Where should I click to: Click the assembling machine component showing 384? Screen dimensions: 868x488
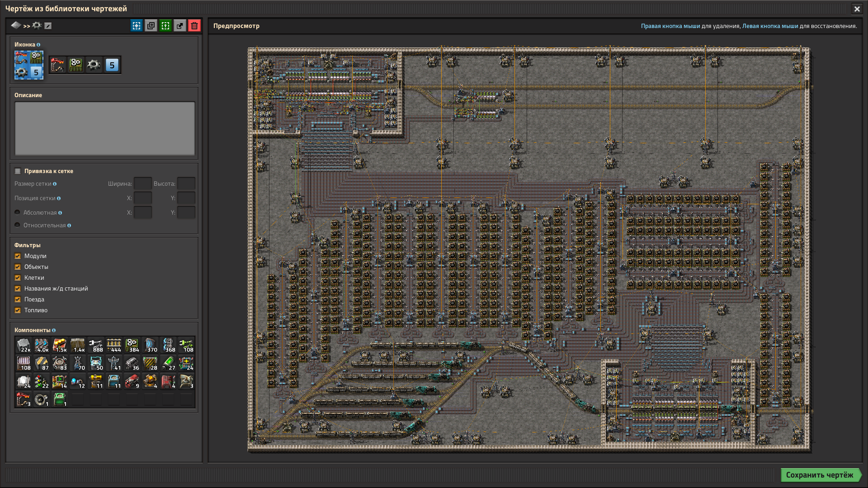tap(132, 345)
